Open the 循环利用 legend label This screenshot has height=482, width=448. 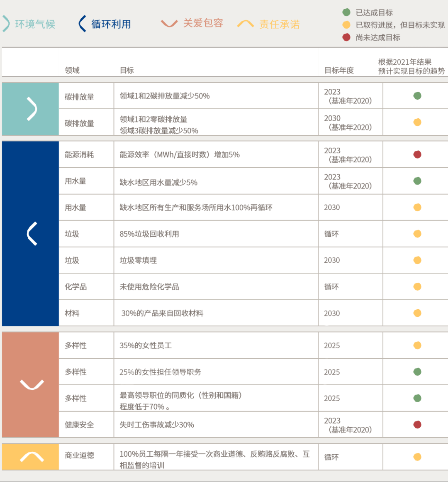[x=111, y=24]
